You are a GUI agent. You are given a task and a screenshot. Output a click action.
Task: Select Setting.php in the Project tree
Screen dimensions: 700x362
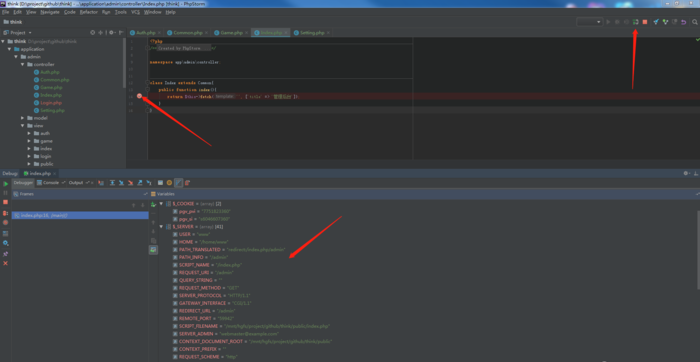[52, 110]
